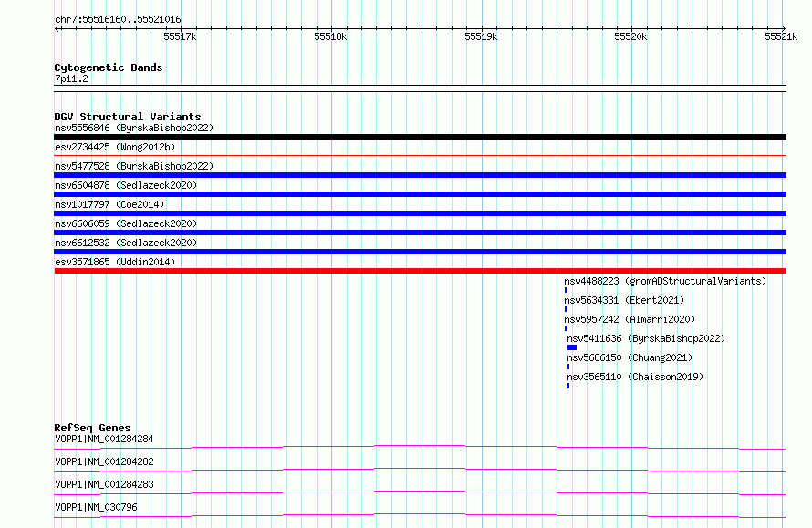
Task: Click the small blue mark under nsv5957242
Action: point(566,328)
